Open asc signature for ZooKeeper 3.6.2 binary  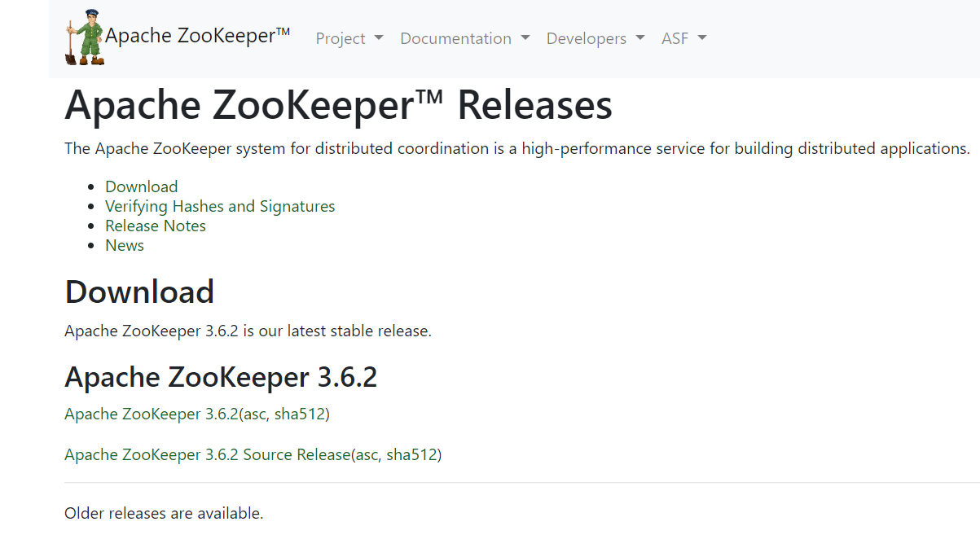[x=254, y=414]
